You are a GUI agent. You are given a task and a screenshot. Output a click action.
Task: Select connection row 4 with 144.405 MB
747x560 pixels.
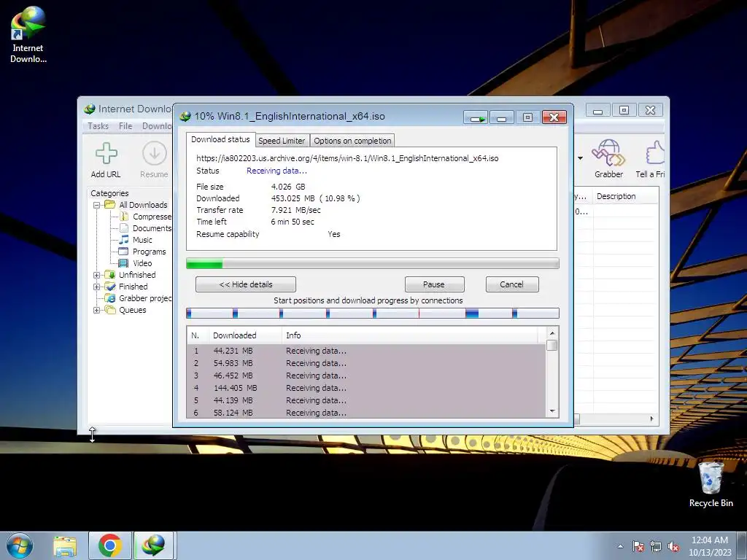click(366, 388)
